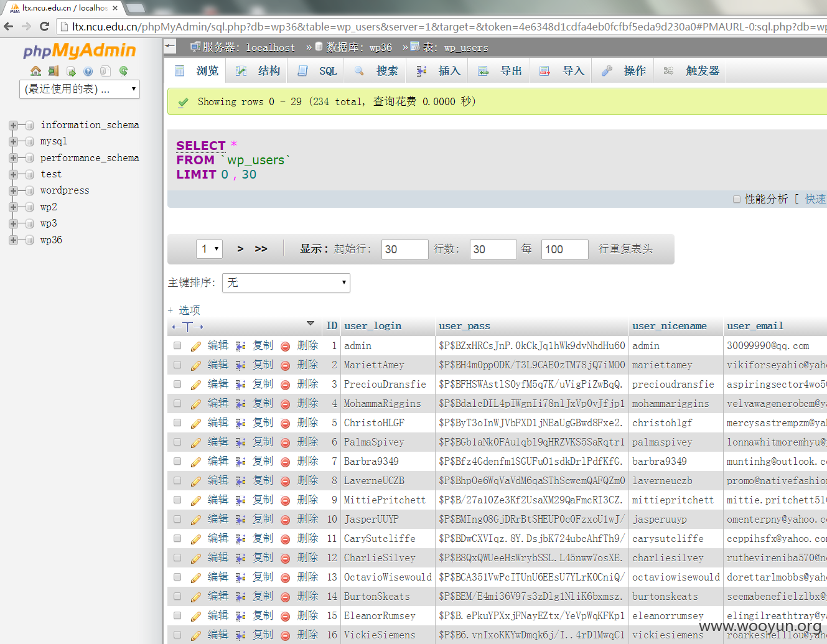Switch to the SQL tab
827x644 pixels.
[317, 71]
